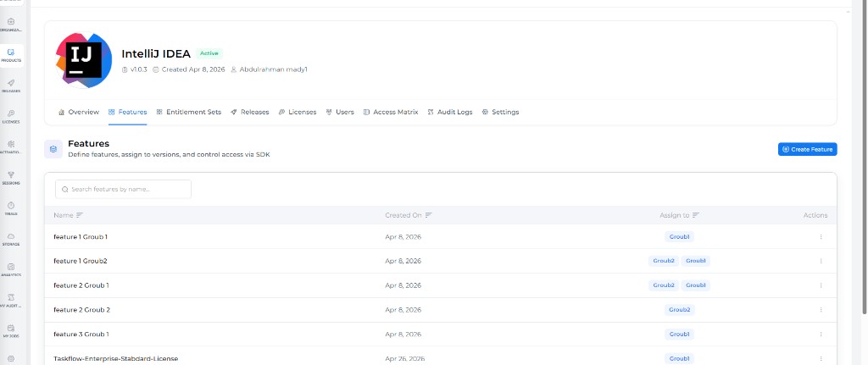Screen dimensions: 868x365
Task: Open Analytics in the left sidebar
Action: 11,270
